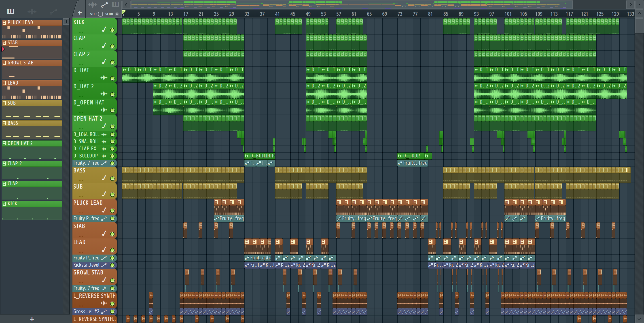The image size is (644, 323).
Task: Click the note icon on GROWL STAB track
Action: (x=104, y=280)
